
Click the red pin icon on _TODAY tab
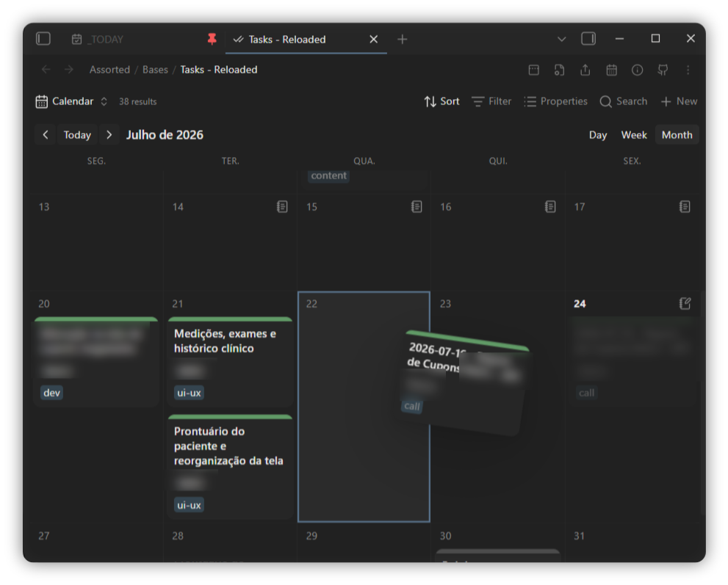(x=212, y=39)
